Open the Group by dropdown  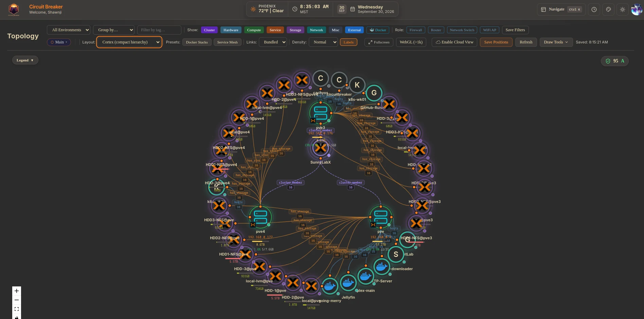coord(114,30)
